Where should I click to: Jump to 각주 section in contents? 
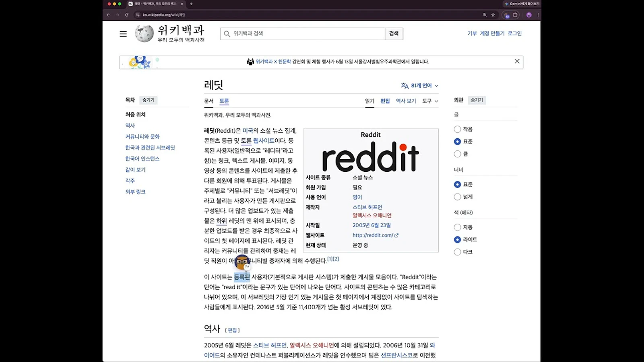click(130, 181)
